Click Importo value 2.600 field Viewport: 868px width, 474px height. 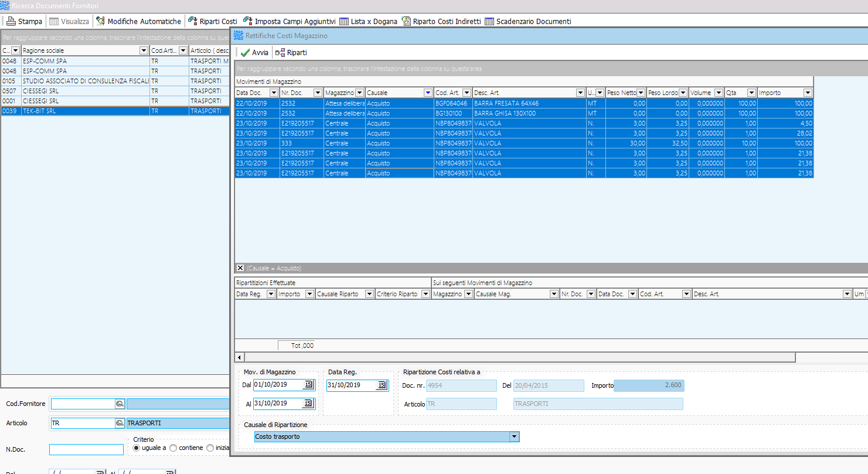tap(649, 385)
